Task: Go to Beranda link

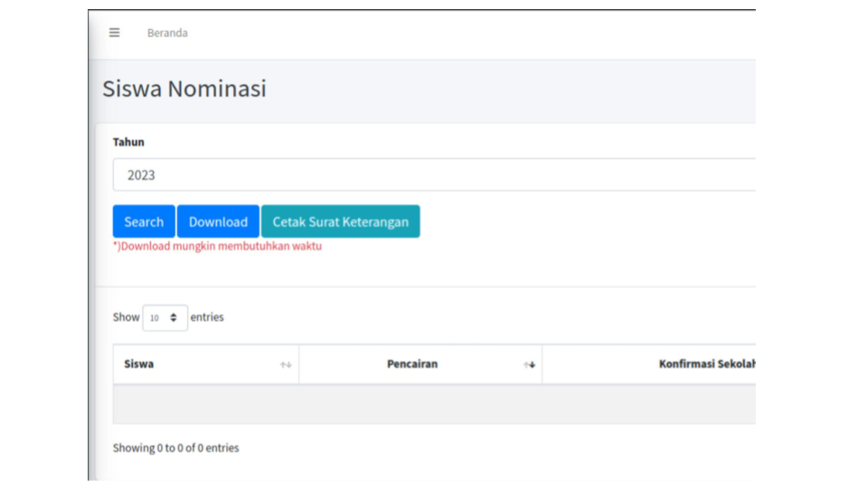Action: pos(167,33)
